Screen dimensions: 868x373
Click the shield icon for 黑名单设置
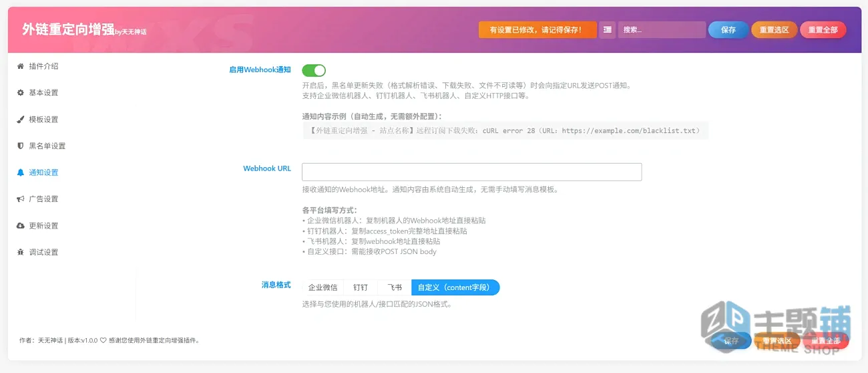[x=21, y=146]
